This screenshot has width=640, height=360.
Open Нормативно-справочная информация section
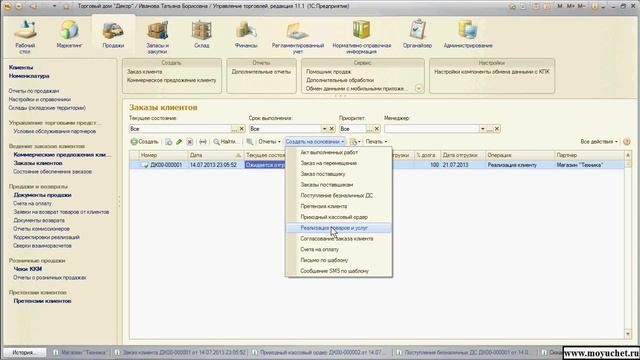(x=362, y=37)
